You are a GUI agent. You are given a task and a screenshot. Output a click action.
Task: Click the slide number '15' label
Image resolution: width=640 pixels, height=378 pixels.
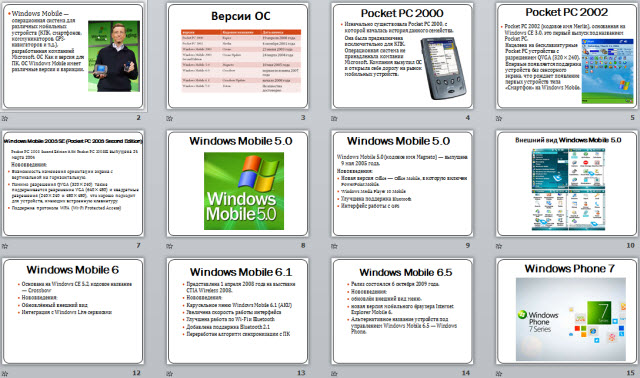pos(631,373)
